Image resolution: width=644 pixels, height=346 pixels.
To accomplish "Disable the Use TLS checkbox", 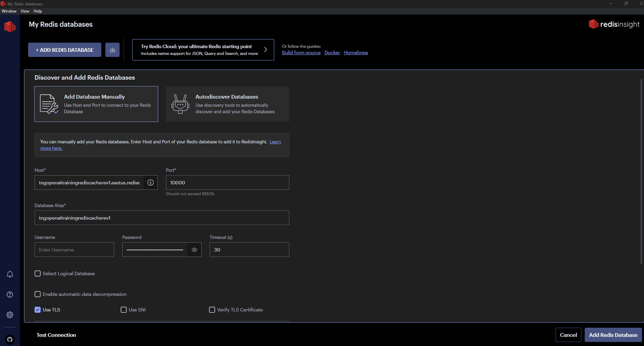I will point(38,309).
